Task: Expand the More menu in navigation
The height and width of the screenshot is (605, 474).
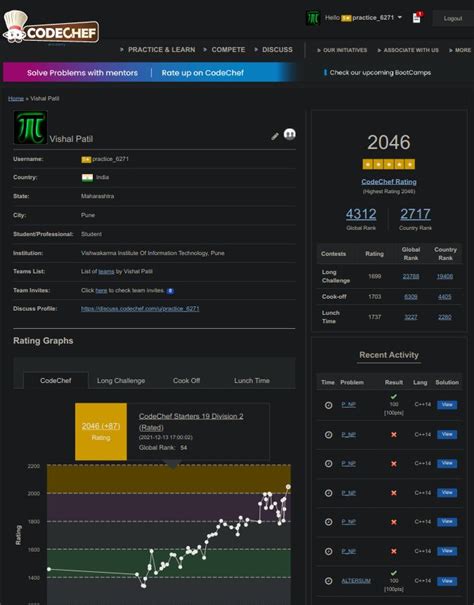Action: [x=460, y=50]
